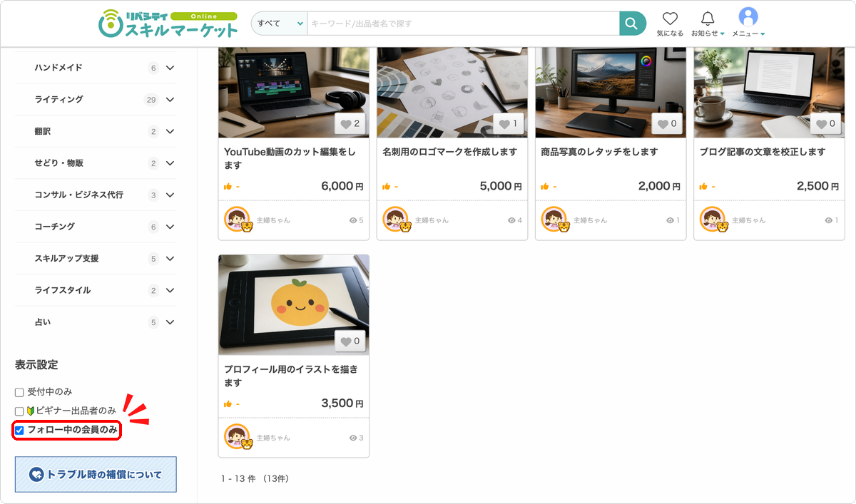The height and width of the screenshot is (504, 856).
Task: Click thumbs-up rating icon on 2,500円 card
Action: 703,187
